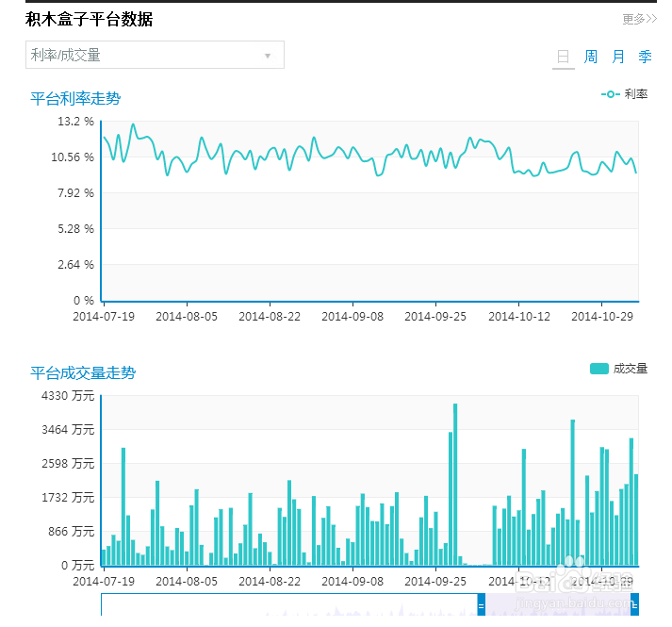Click the 3464 万元 axis label
672x627 pixels.
68,429
